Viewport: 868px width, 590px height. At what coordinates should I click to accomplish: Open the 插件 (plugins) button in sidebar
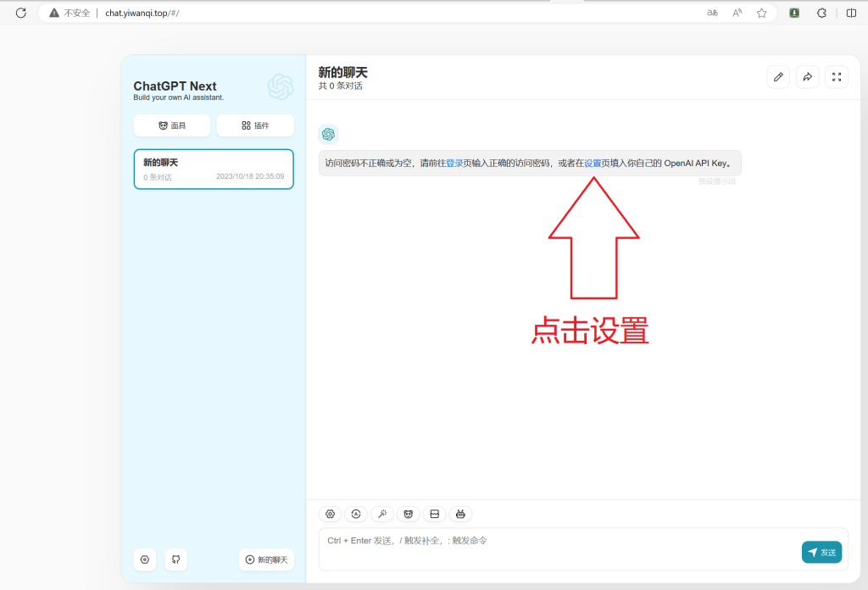pyautogui.click(x=255, y=125)
